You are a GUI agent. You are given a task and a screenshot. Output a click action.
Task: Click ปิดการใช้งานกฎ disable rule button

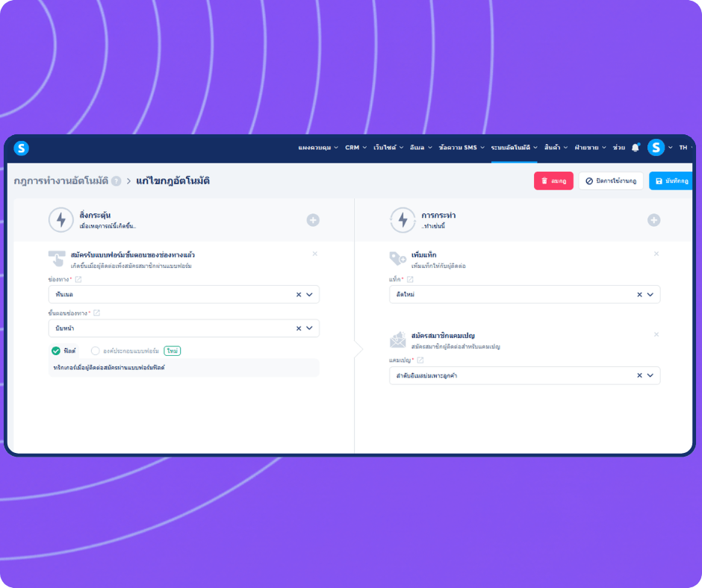[x=611, y=181]
